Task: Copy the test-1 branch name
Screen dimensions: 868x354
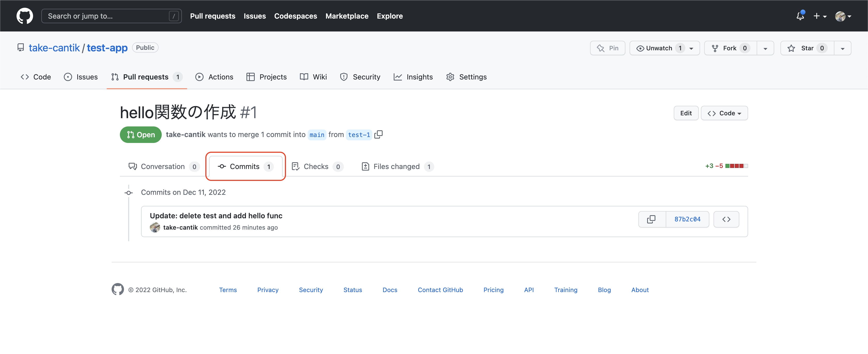Action: pyautogui.click(x=378, y=134)
